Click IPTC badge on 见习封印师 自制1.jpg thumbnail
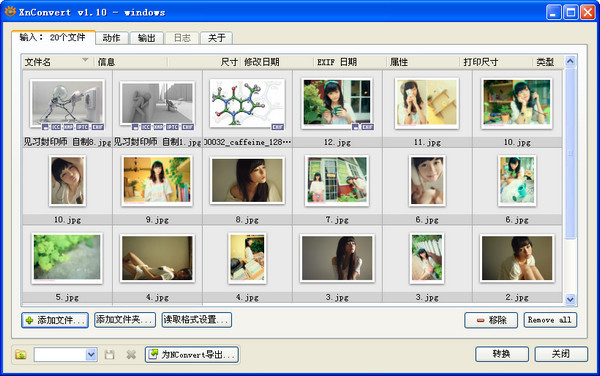Viewport: 600px width, 376px height. tap(172, 127)
